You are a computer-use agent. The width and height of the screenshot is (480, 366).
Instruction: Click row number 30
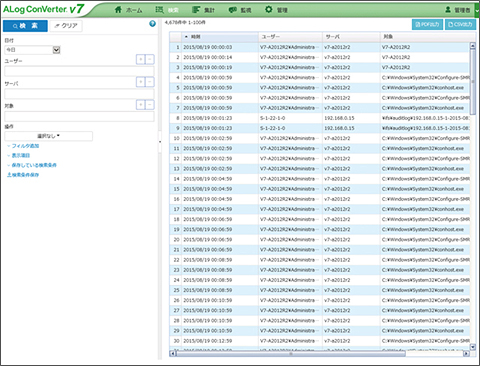click(x=176, y=341)
